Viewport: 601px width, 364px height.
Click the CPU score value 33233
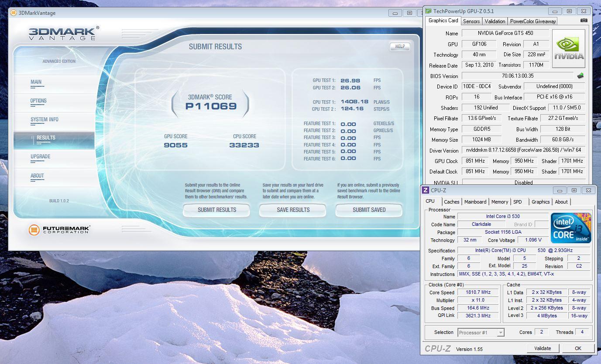pyautogui.click(x=244, y=145)
